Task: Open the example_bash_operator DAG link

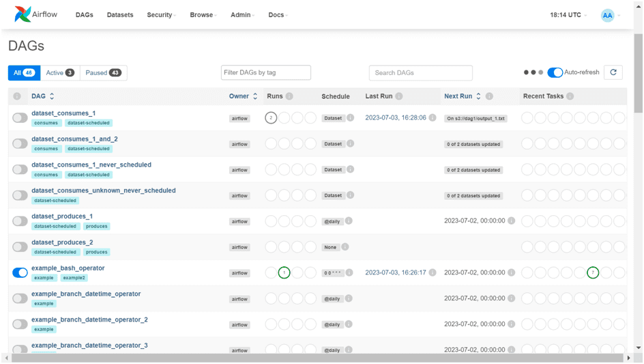Action: pos(68,268)
